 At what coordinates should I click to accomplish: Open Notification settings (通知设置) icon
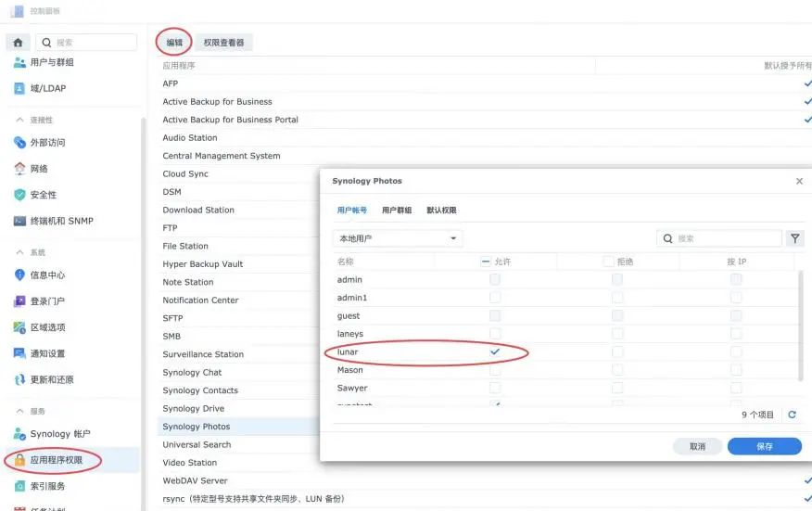point(19,353)
